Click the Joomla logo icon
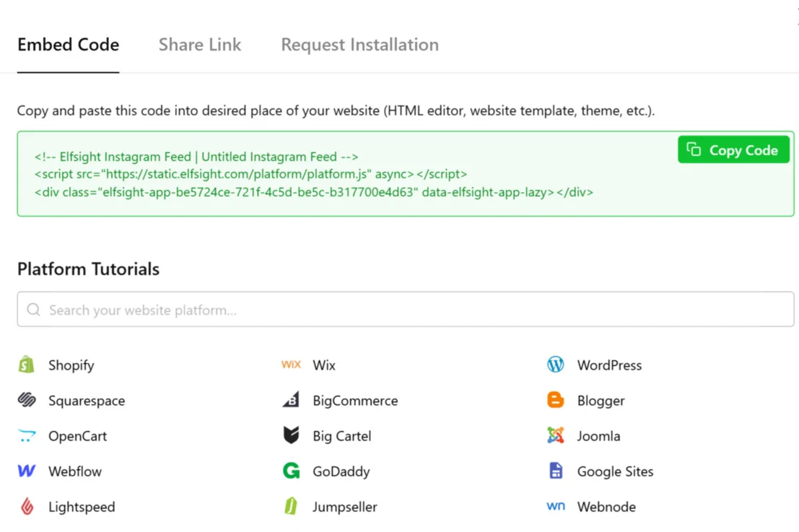This screenshot has width=799, height=532. (x=556, y=435)
